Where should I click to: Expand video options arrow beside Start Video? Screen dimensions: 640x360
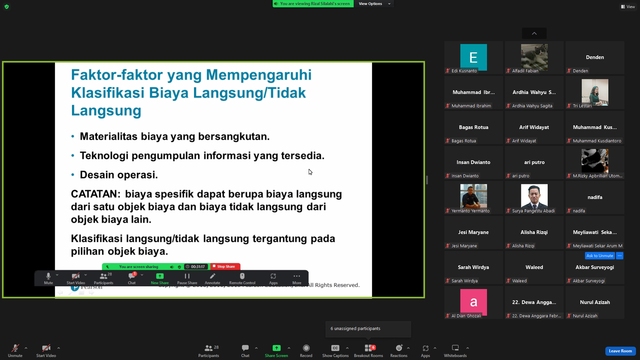[x=58, y=348]
